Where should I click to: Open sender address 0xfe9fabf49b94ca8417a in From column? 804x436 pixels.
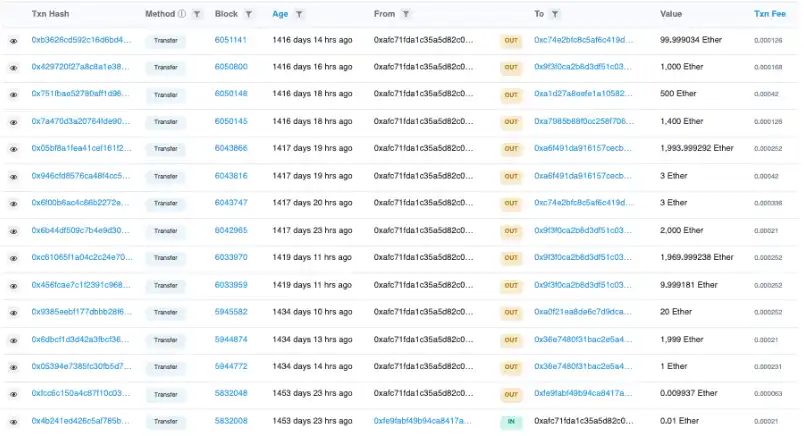[x=423, y=421]
